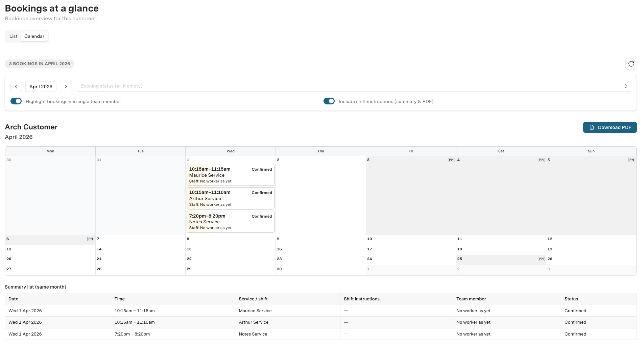Switch to the List view tab
Viewport: 644px width, 346px height.
coord(13,36)
